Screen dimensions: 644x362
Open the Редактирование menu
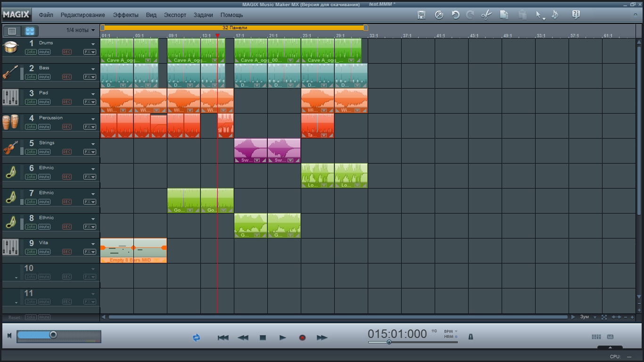point(83,15)
